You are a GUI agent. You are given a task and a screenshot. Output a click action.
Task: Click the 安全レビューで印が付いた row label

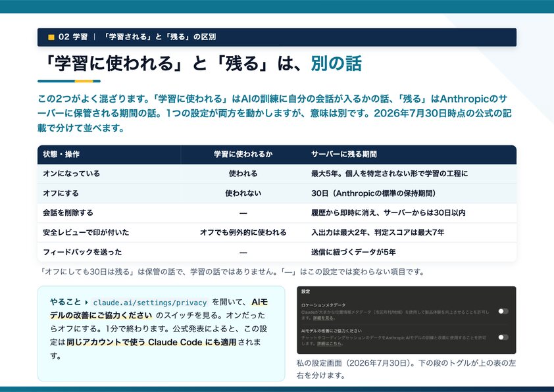86,233
